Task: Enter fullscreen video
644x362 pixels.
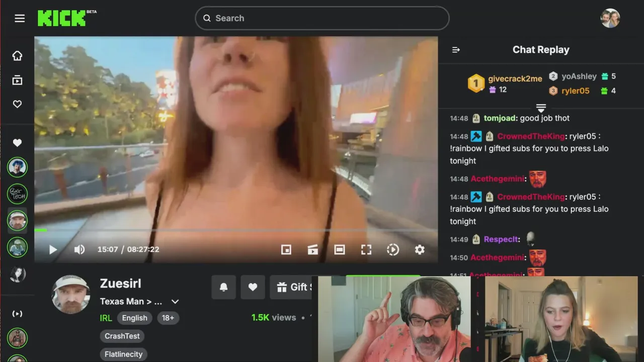Action: (x=366, y=249)
